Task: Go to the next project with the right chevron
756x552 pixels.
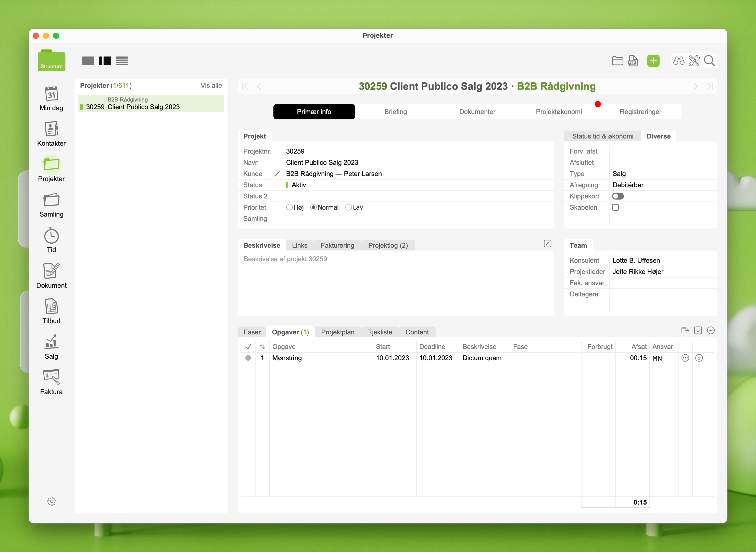Action: pos(696,86)
